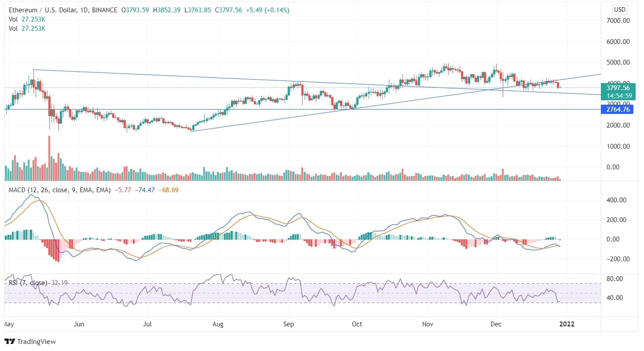Click the Ethereum / U.S. Dollar symbol name

coord(44,10)
